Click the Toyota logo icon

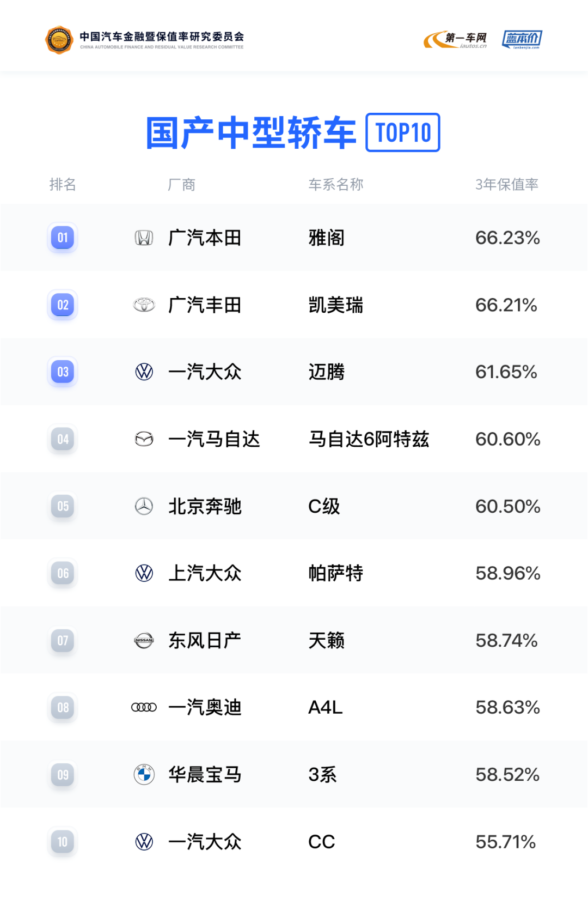coord(144,305)
